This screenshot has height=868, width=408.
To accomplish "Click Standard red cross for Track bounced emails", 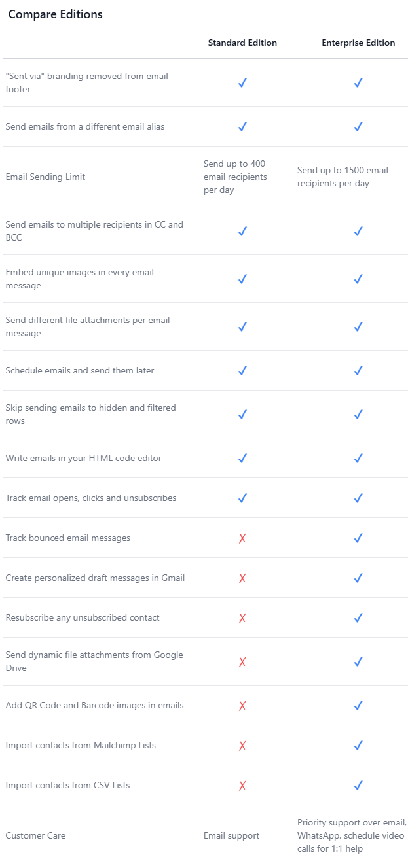I will [242, 538].
